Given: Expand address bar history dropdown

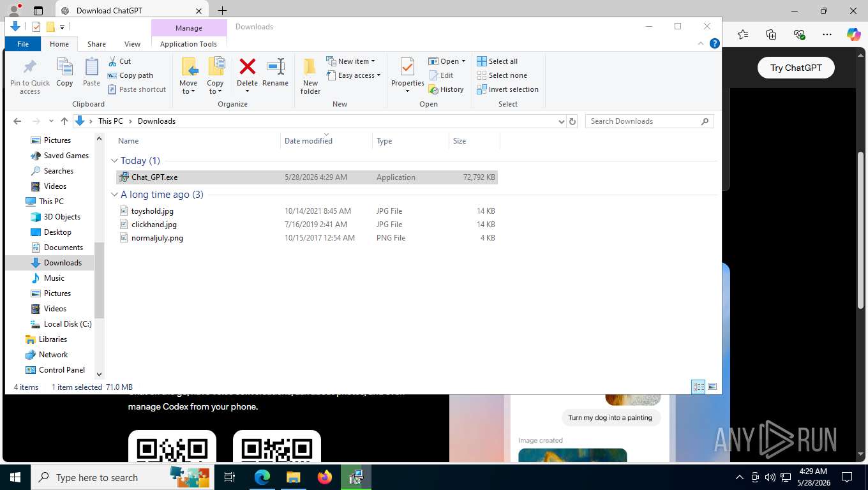Looking at the screenshot, I should coord(561,121).
